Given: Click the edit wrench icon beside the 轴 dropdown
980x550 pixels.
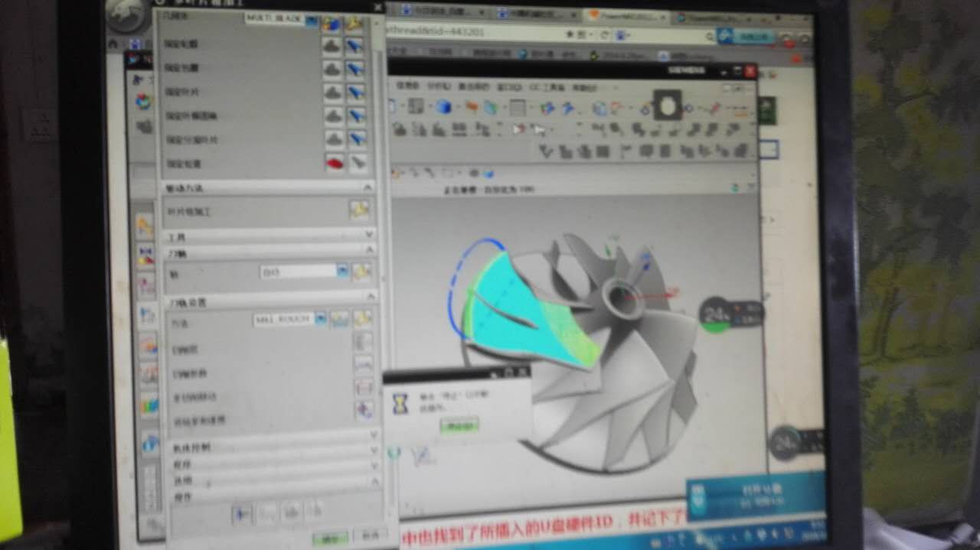Looking at the screenshot, I should (362, 272).
